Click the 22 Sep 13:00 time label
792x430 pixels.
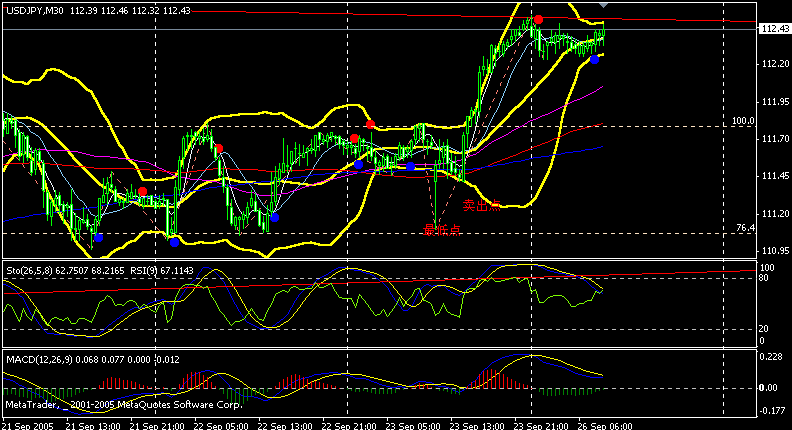286,426
